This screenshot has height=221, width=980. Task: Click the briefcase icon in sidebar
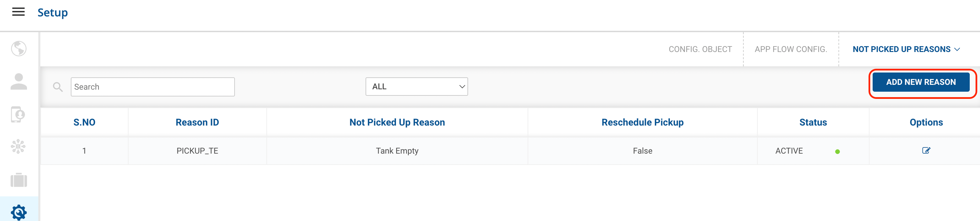(19, 180)
